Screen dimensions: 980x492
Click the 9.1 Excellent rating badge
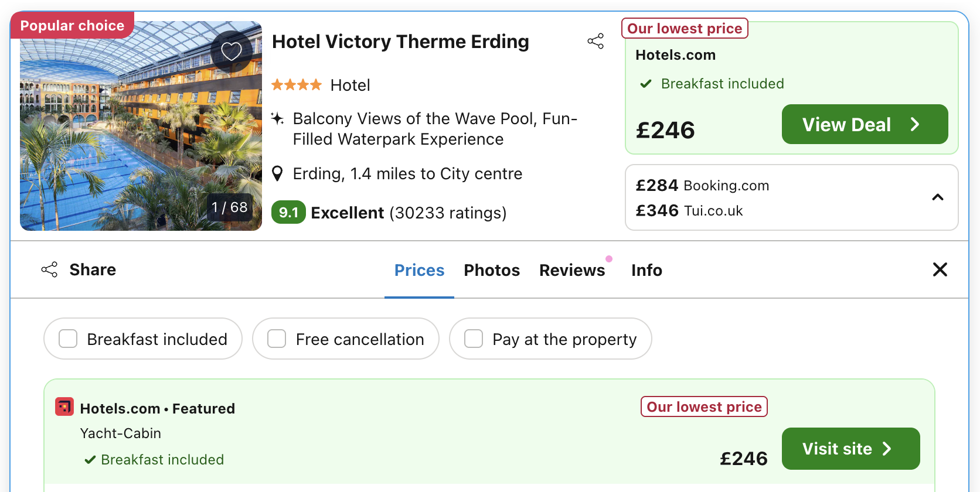tap(288, 212)
